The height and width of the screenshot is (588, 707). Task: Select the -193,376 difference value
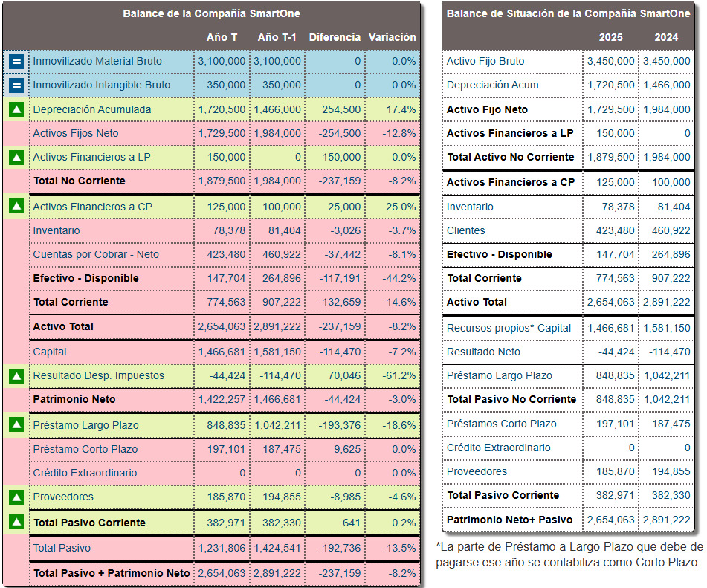tap(340, 425)
